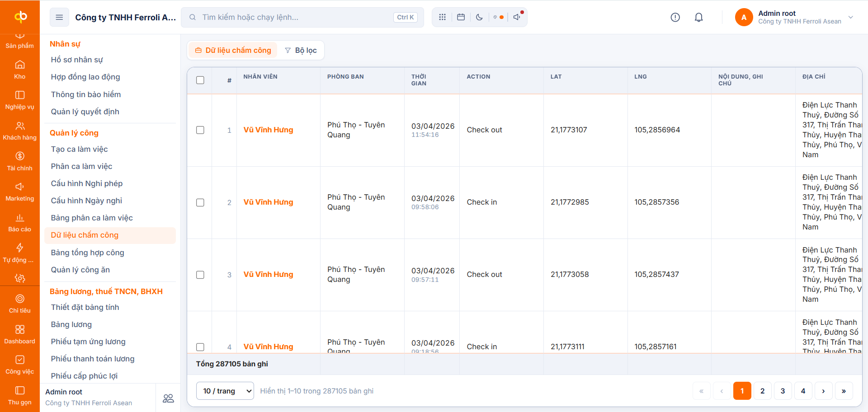Check the row 1 checkbox at 11:54:16
Image resolution: width=868 pixels, height=412 pixels.
pyautogui.click(x=200, y=130)
